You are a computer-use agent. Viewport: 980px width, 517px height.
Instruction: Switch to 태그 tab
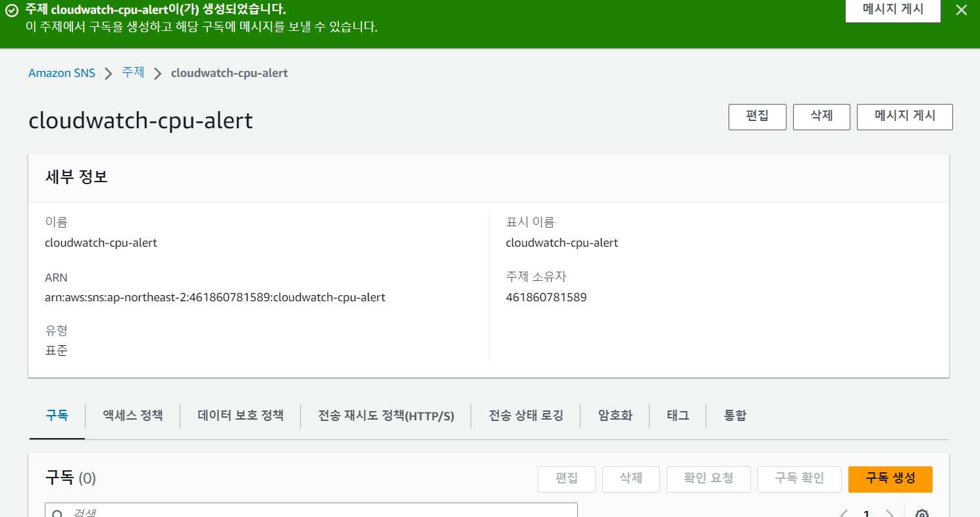[677, 416]
